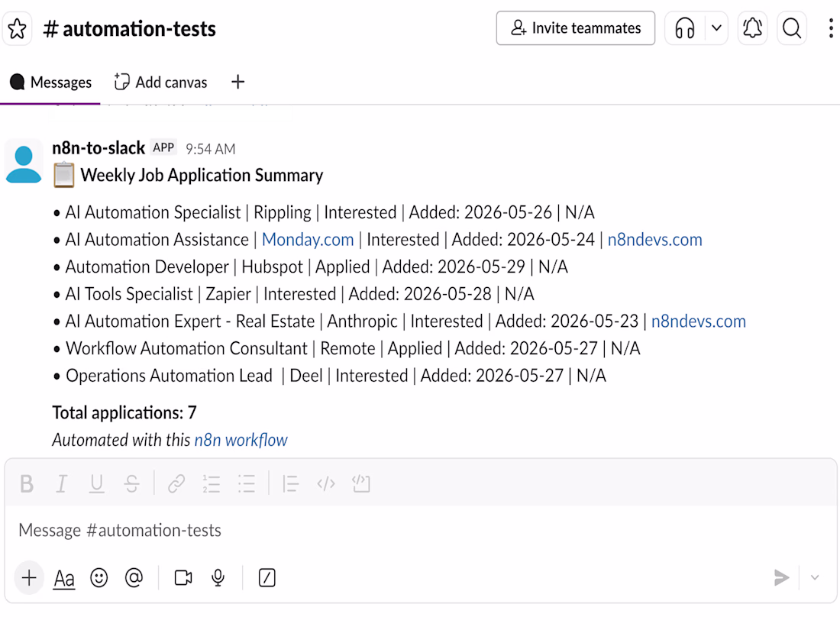
Task: Insert a link via chain icon
Action: coord(176,483)
